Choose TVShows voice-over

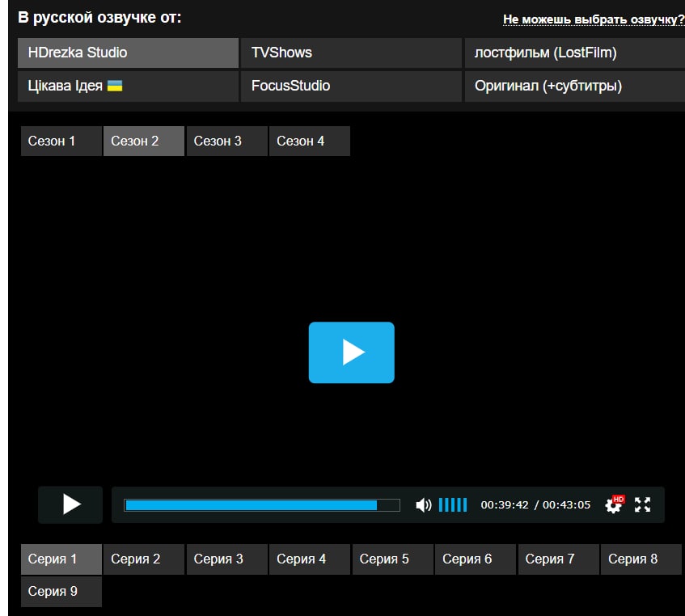pos(351,53)
